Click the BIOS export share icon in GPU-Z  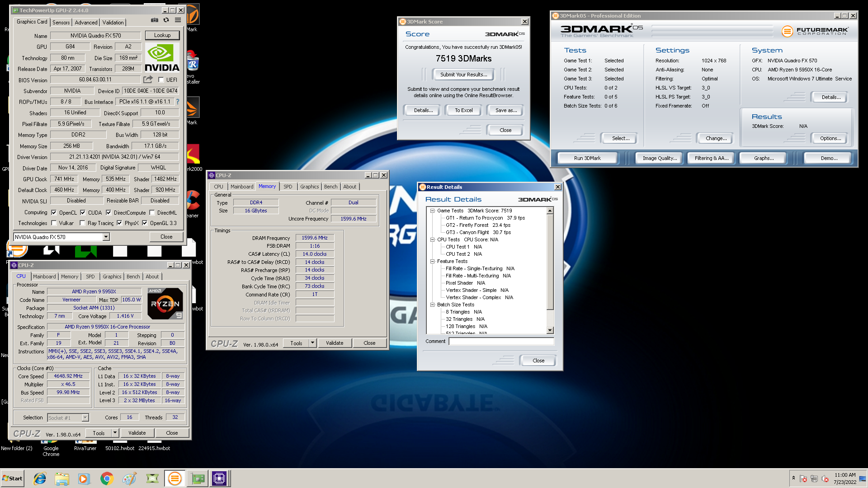(x=148, y=80)
